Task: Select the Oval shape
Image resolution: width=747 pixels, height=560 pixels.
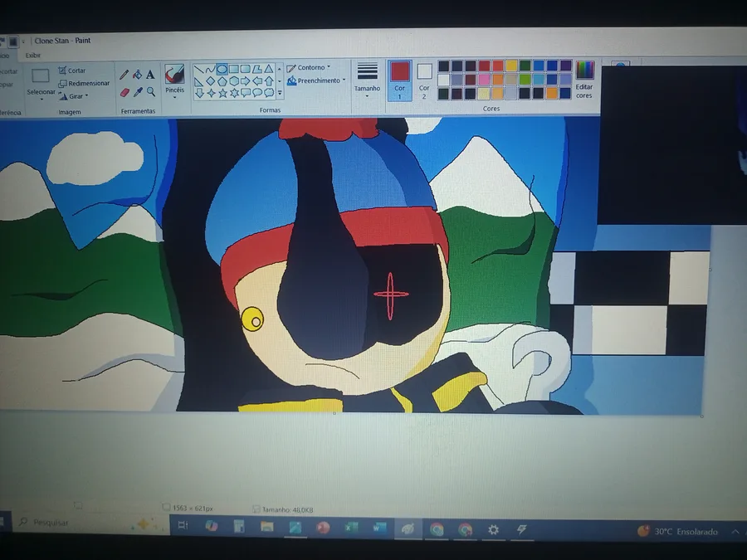Action: coord(222,70)
